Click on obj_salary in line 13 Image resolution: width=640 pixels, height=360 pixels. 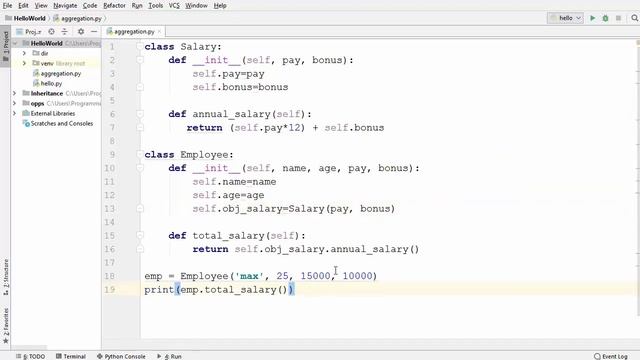point(252,209)
